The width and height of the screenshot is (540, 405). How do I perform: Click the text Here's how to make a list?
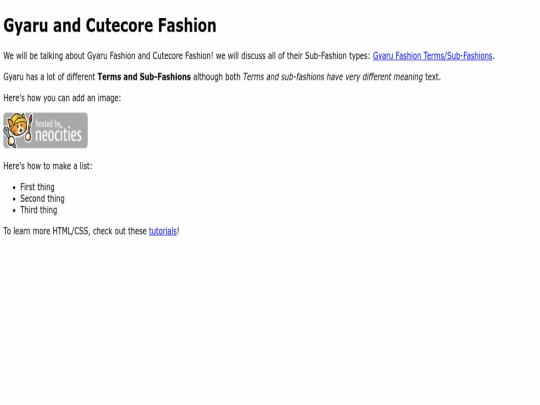click(48, 166)
